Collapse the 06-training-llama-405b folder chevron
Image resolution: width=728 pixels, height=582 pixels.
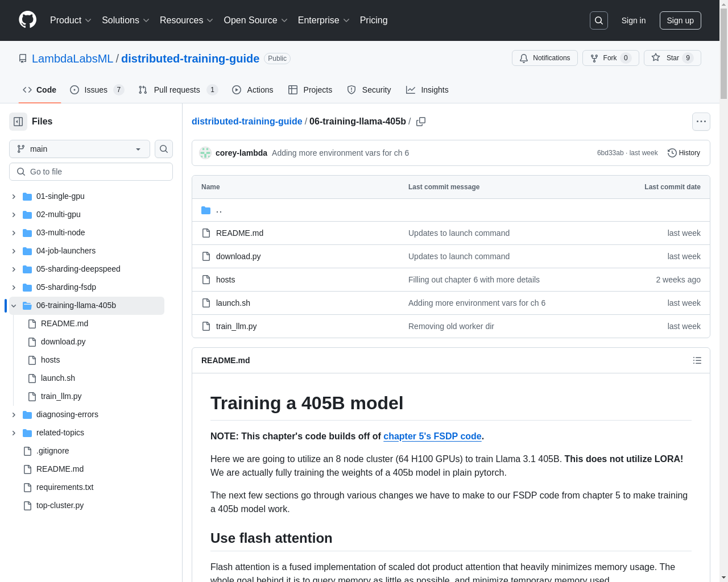14,305
